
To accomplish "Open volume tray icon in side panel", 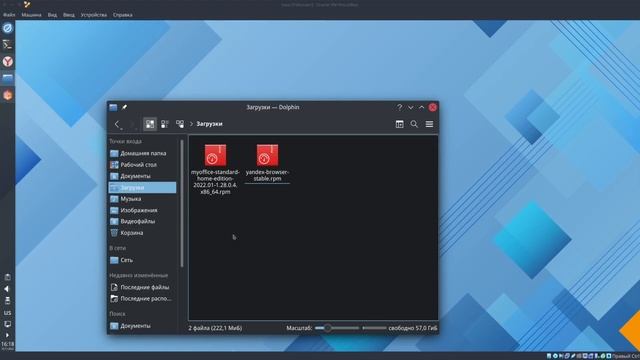I will (7, 289).
